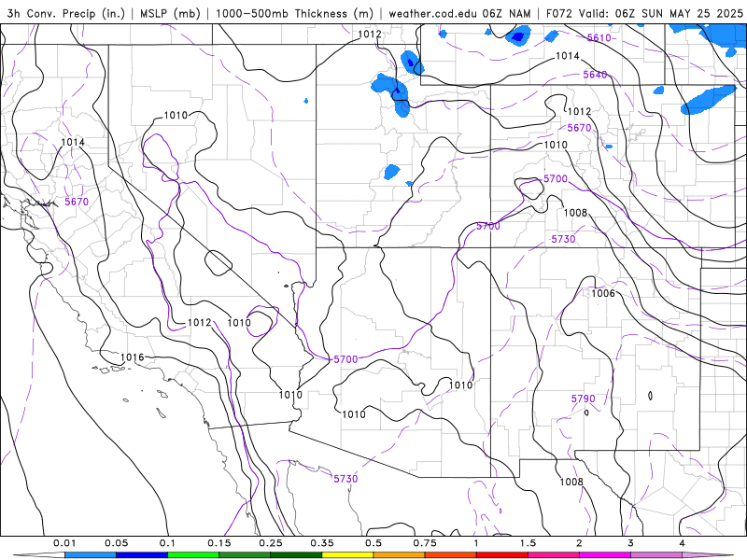Click the legend value 0.01
This screenshot has width=747, height=560.
64,543
